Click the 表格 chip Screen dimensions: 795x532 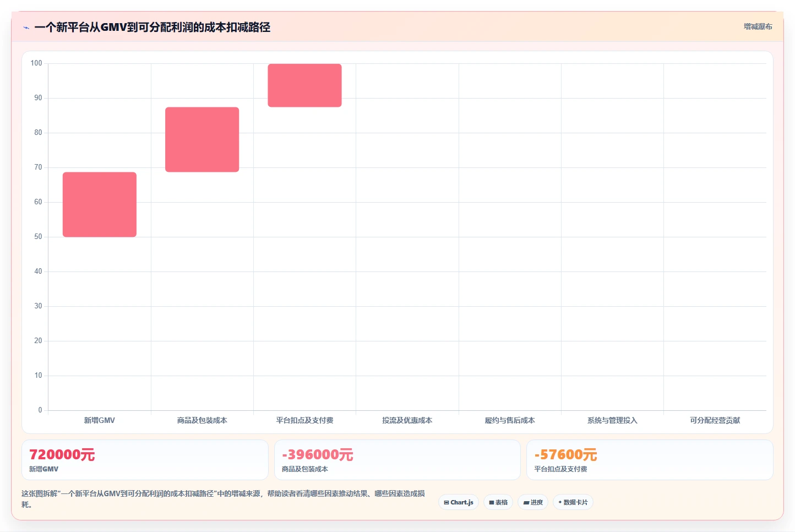click(x=498, y=502)
